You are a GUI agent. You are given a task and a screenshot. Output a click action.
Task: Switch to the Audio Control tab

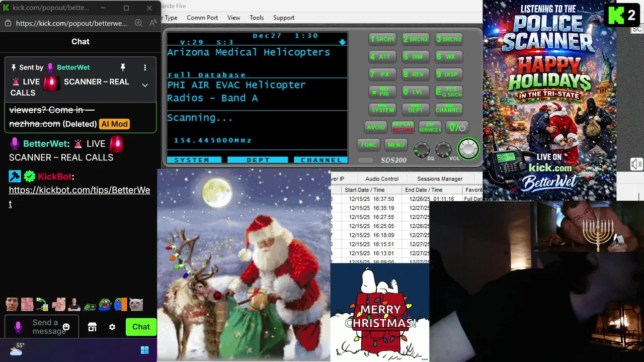[382, 178]
